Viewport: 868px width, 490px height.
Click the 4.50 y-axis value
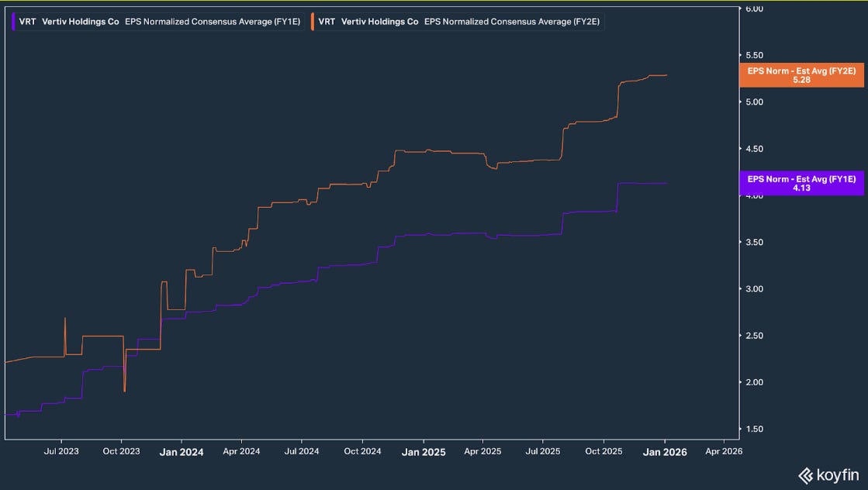[754, 149]
